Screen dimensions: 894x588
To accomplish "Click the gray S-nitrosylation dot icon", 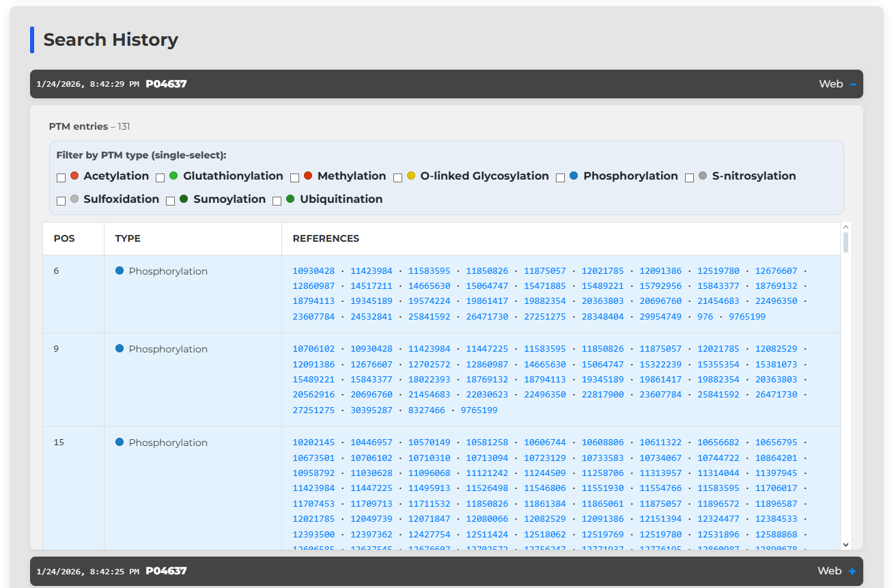I will coord(703,176).
